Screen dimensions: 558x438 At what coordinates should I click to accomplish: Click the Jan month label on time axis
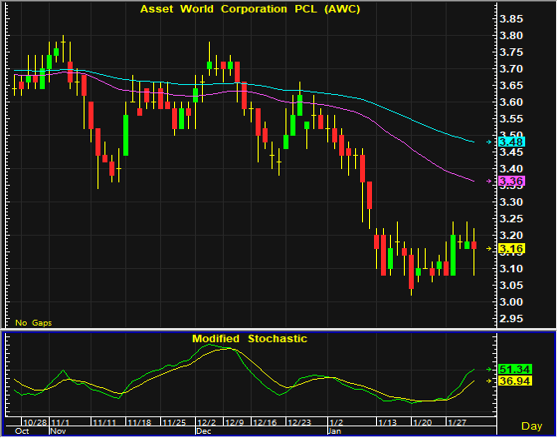point(335,431)
